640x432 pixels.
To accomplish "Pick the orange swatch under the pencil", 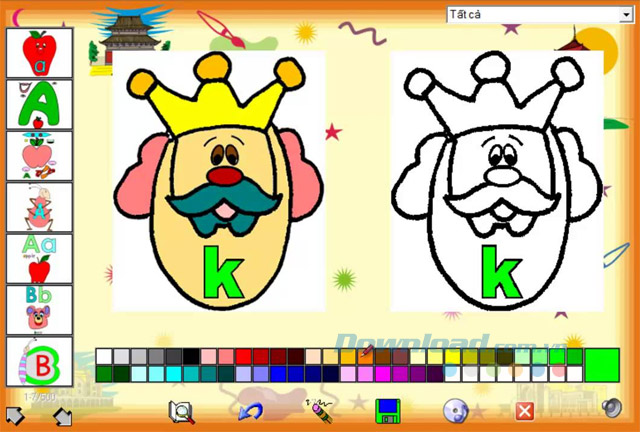I will (365, 356).
